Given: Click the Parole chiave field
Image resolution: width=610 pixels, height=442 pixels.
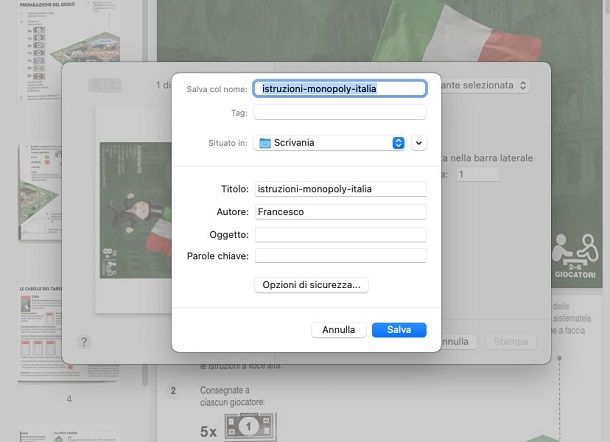Looking at the screenshot, I should click(x=341, y=256).
